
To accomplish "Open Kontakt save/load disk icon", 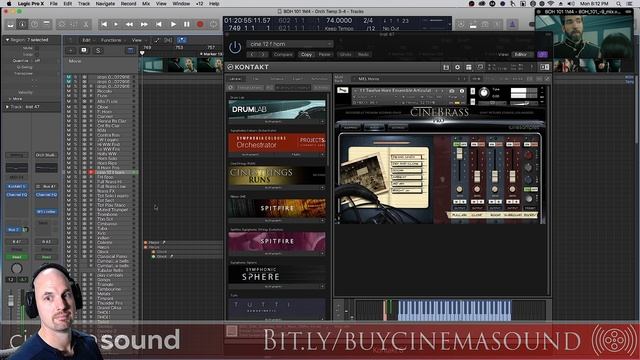I will (x=446, y=67).
